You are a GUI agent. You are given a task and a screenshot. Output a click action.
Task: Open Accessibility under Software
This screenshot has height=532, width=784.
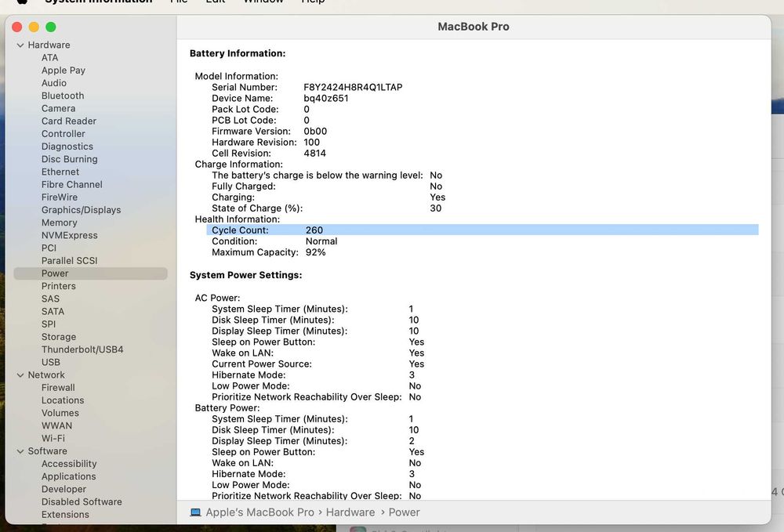click(69, 464)
